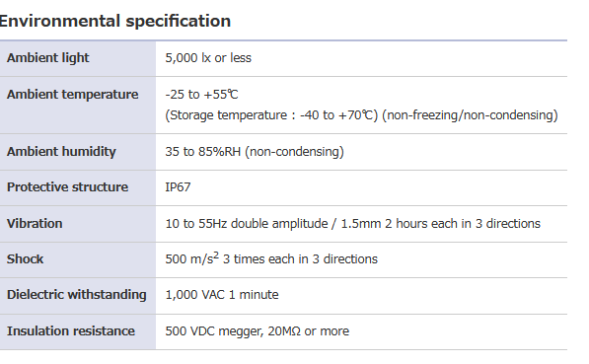
Task: Click the -25 to +55℃ temperature value
Action: pyautogui.click(x=201, y=95)
